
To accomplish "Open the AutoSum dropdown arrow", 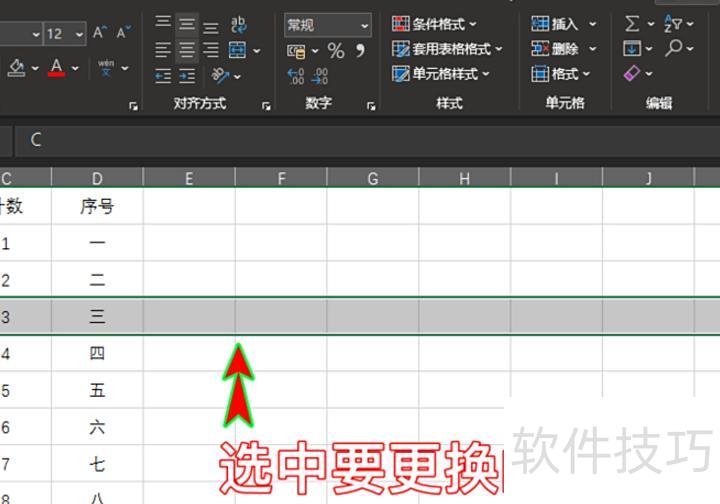I will point(651,24).
